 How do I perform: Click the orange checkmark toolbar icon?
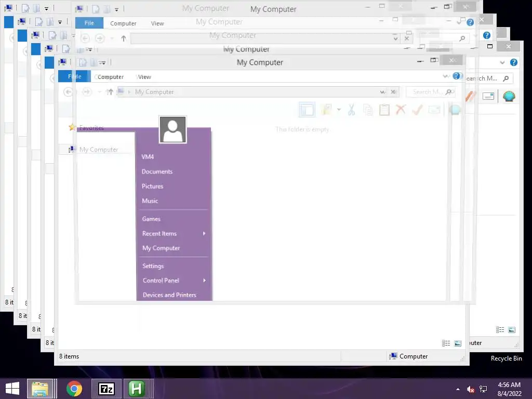(417, 110)
